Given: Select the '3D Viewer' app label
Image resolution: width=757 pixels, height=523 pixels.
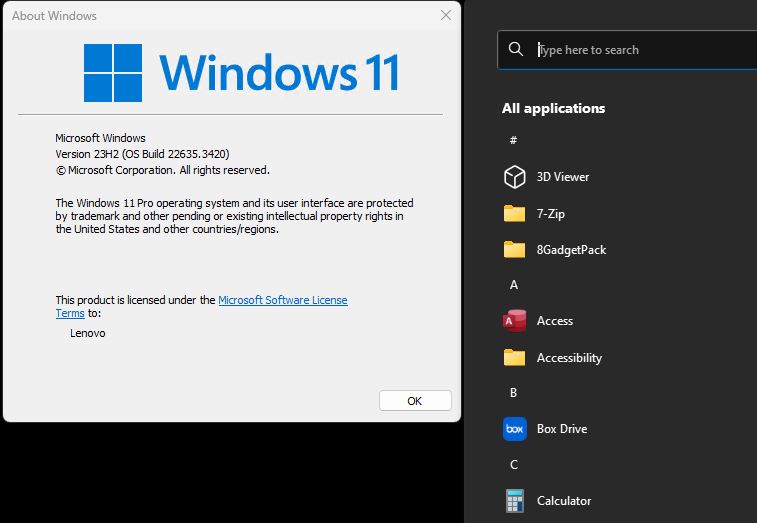Looking at the screenshot, I should coord(563,177).
